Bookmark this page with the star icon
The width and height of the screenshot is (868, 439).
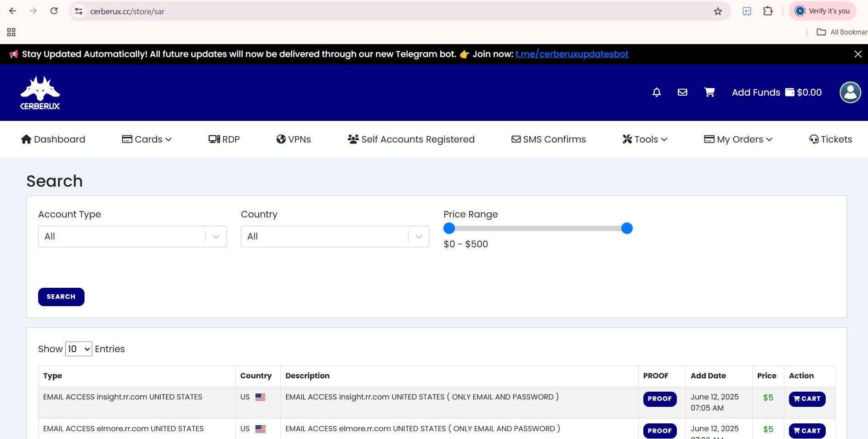point(718,11)
